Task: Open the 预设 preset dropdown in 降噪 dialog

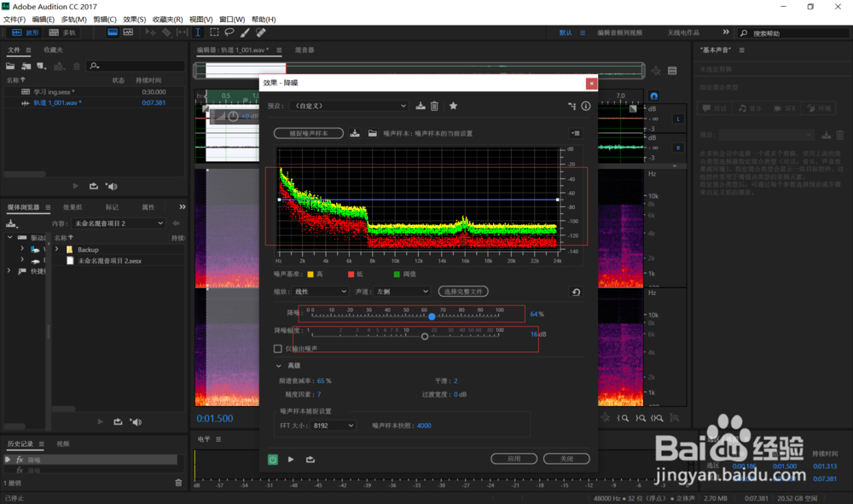Action: (x=348, y=106)
